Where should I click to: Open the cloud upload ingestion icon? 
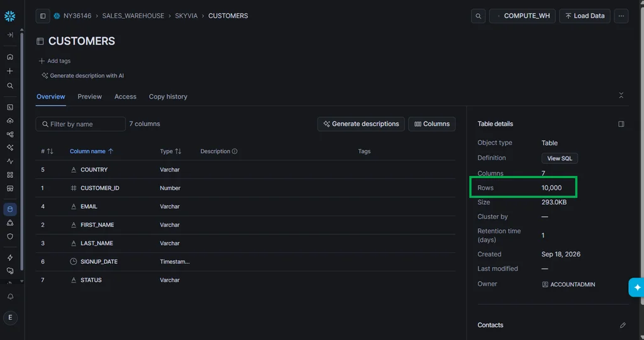point(10,121)
